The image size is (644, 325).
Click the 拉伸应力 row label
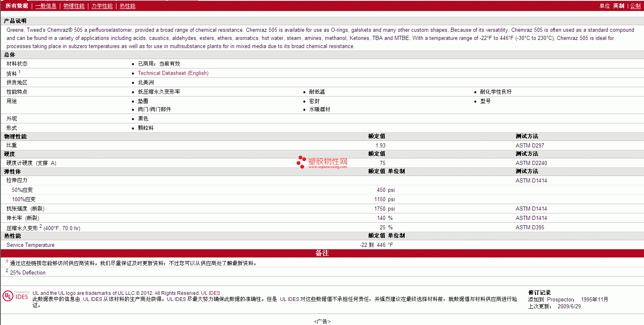pyautogui.click(x=17, y=180)
